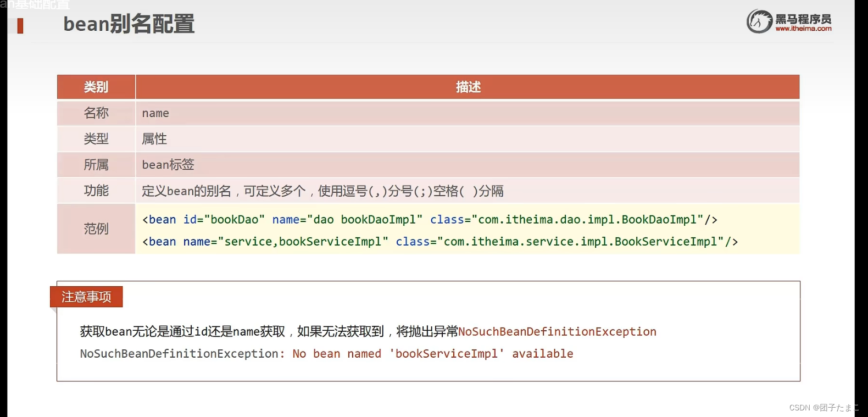Click the red marker beside the title
Image resolution: width=868 pixels, height=417 pixels.
(20, 26)
